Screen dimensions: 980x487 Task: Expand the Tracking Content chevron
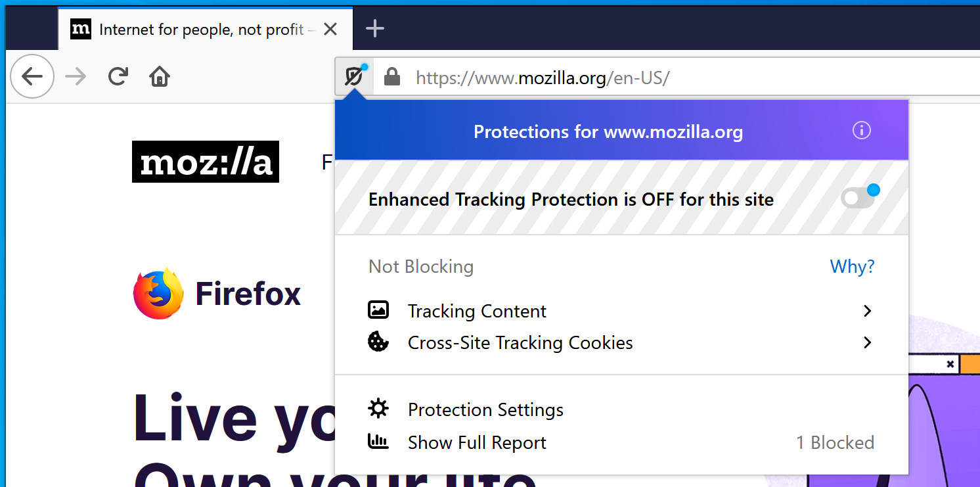[x=868, y=311]
